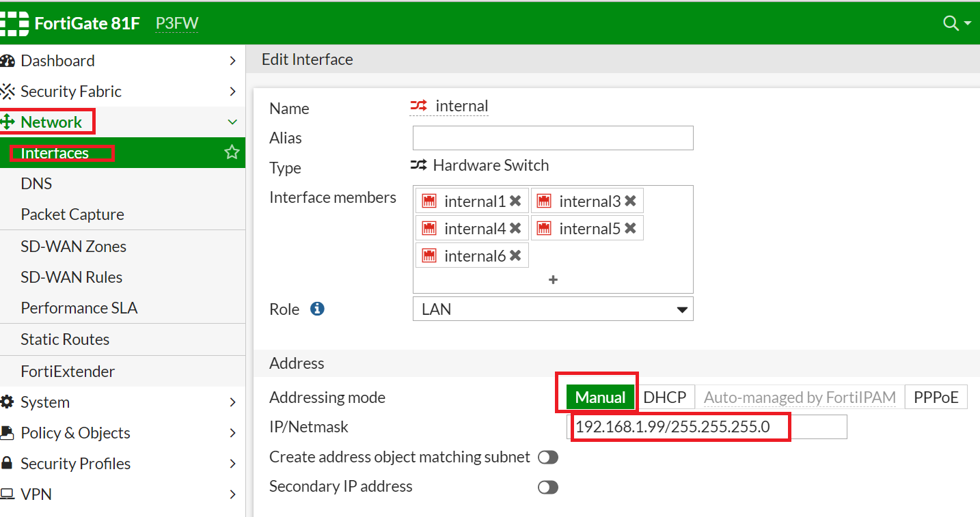Remove internal1 from interface members

click(515, 201)
